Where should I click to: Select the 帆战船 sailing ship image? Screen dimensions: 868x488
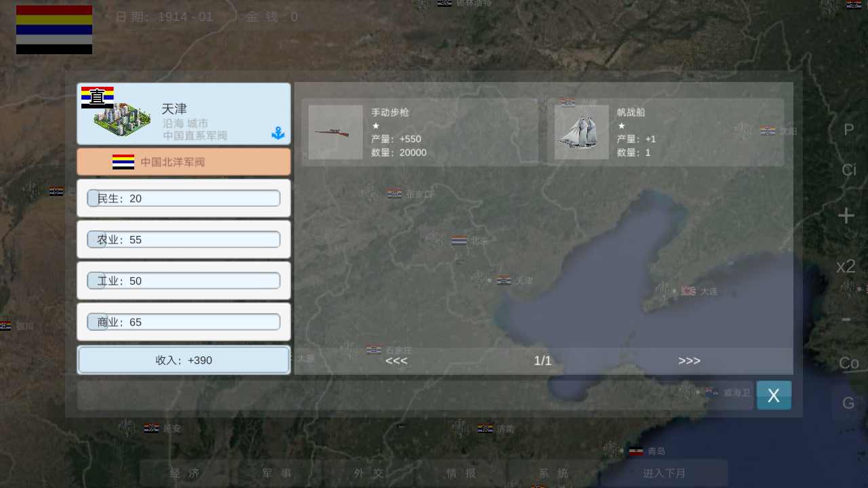pos(581,132)
